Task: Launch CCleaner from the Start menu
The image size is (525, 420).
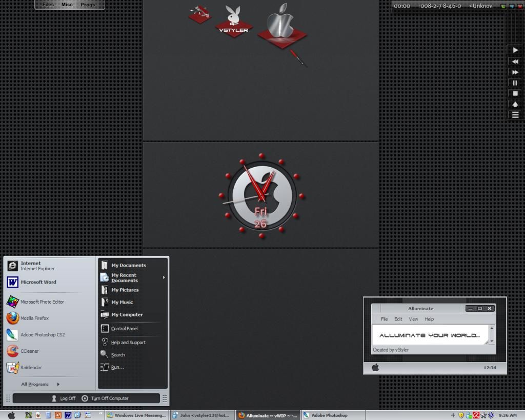Action: (23, 351)
